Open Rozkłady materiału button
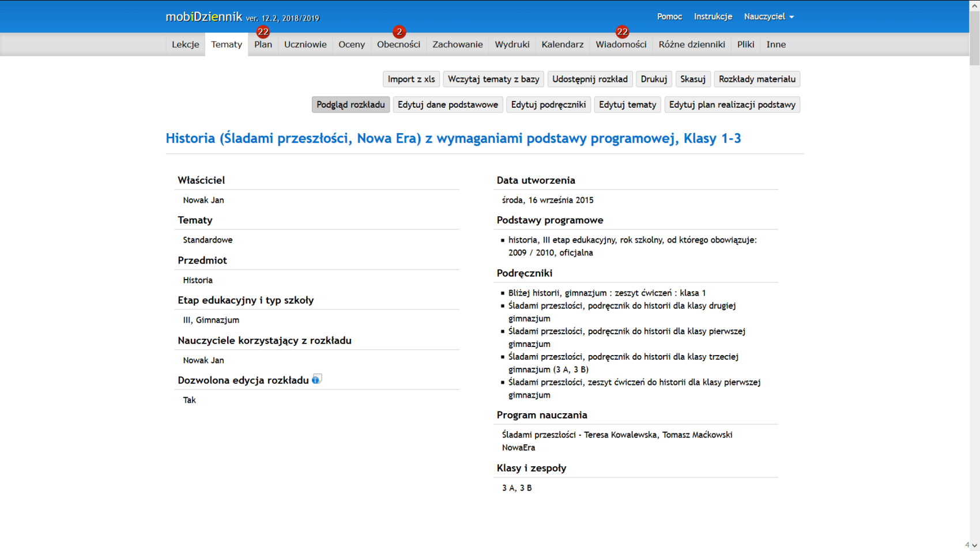The width and height of the screenshot is (980, 551). 757,79
